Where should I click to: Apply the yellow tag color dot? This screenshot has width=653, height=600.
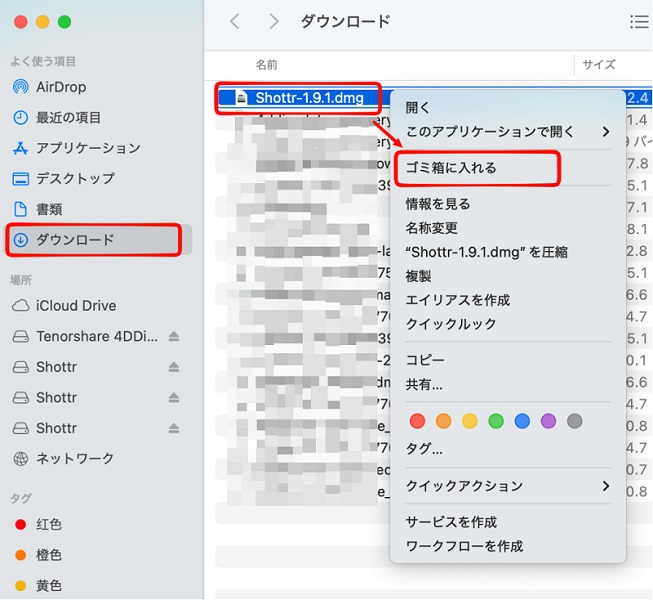click(469, 421)
